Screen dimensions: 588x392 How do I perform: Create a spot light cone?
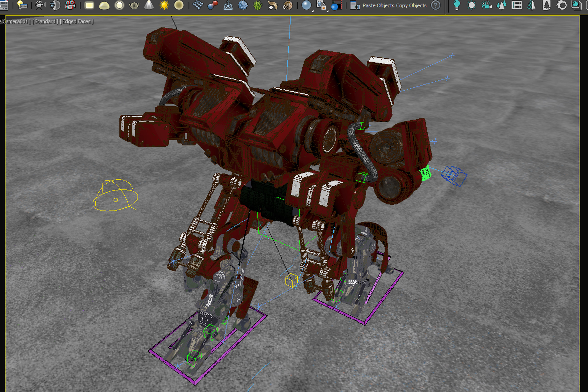point(149,5)
